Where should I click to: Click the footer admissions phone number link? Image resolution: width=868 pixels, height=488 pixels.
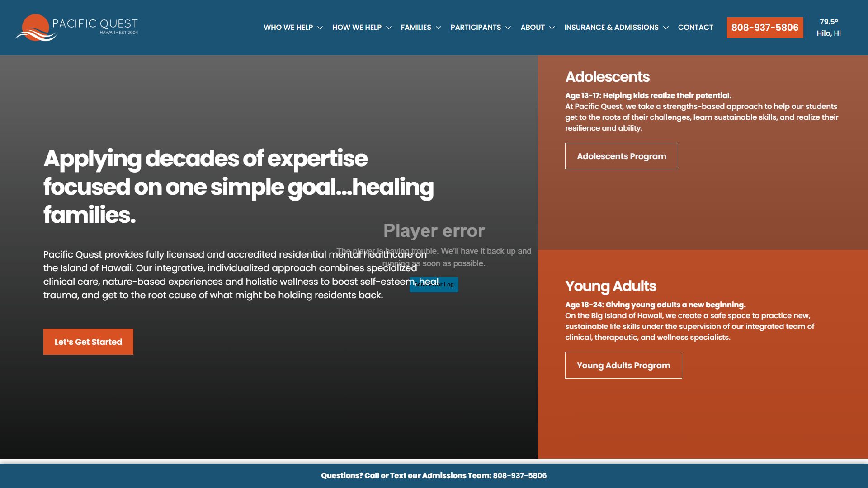pos(520,475)
